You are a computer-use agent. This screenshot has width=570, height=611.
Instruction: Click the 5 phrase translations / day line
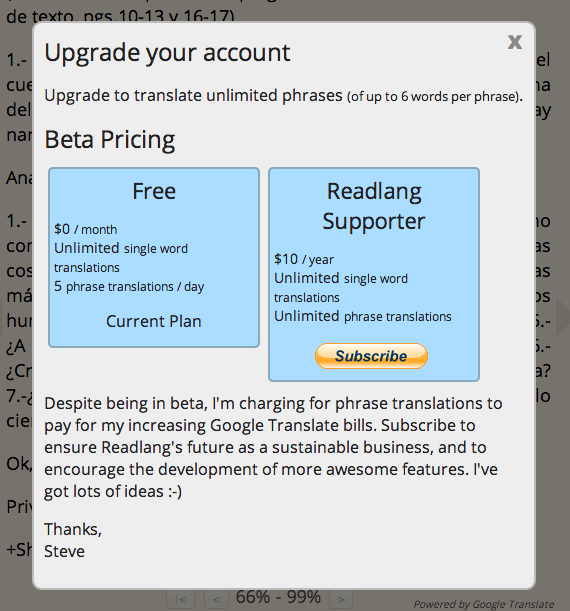(129, 286)
